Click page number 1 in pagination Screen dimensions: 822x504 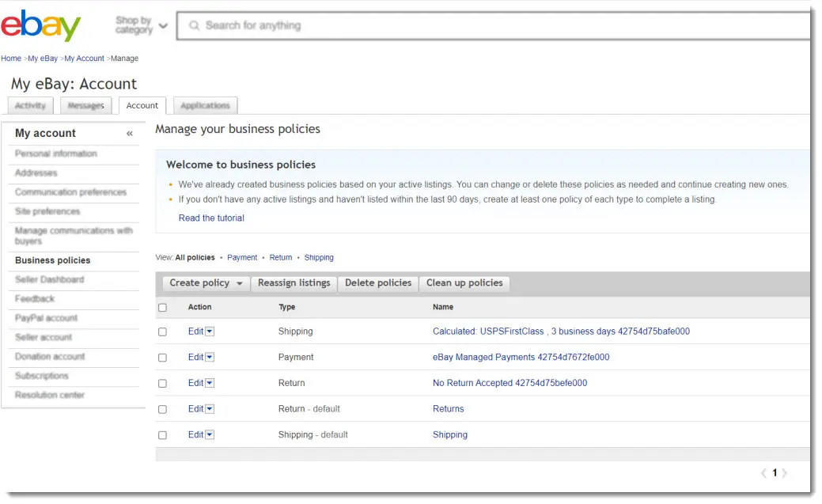[x=775, y=472]
